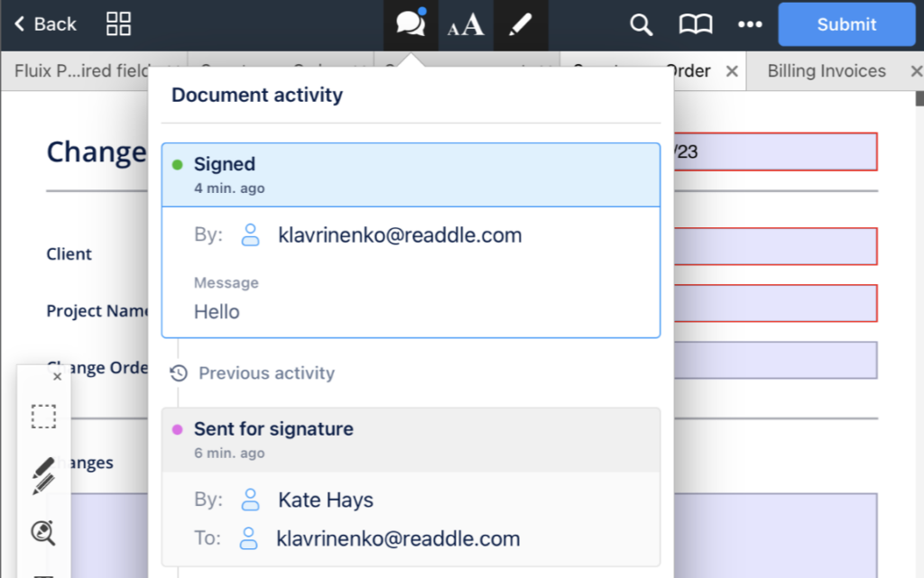Pick the magnifier annotation search tool
The height and width of the screenshot is (578, 924).
click(43, 533)
